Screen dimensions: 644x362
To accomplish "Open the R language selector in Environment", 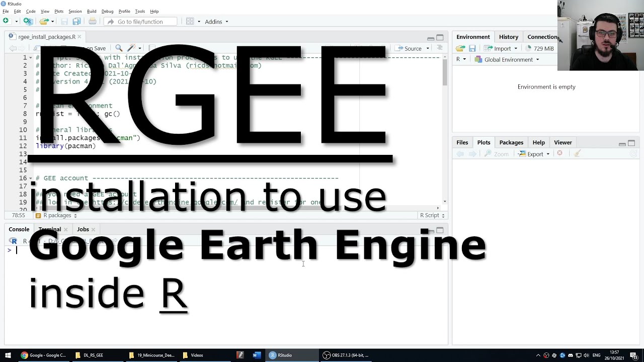I will point(461,59).
